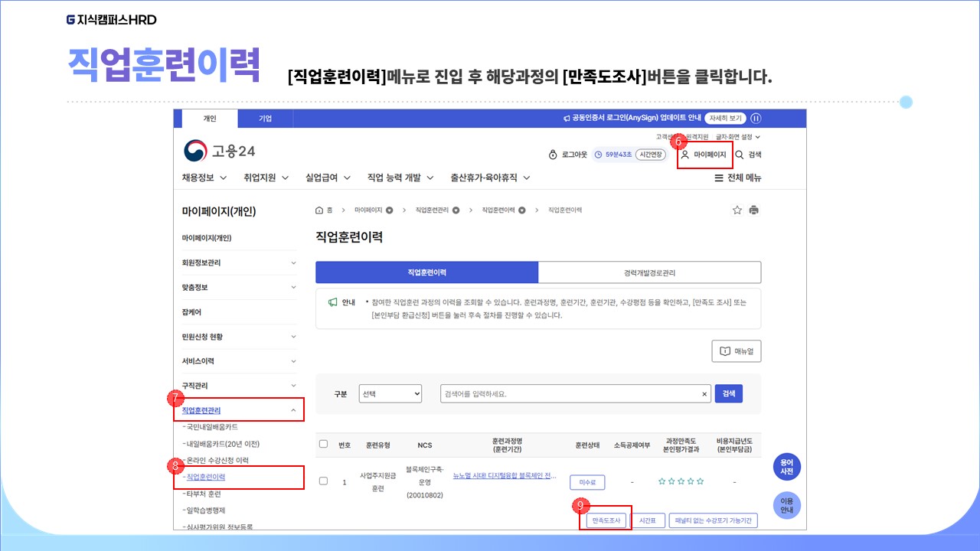Click the print icon
The height and width of the screenshot is (551, 980).
click(754, 210)
